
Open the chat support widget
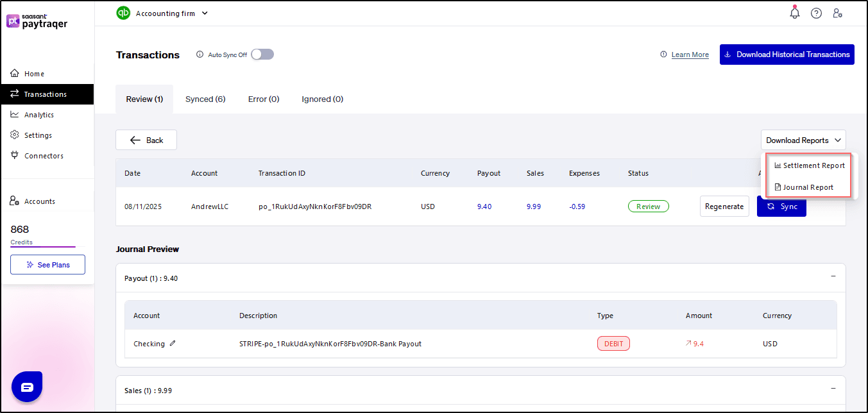(x=27, y=387)
